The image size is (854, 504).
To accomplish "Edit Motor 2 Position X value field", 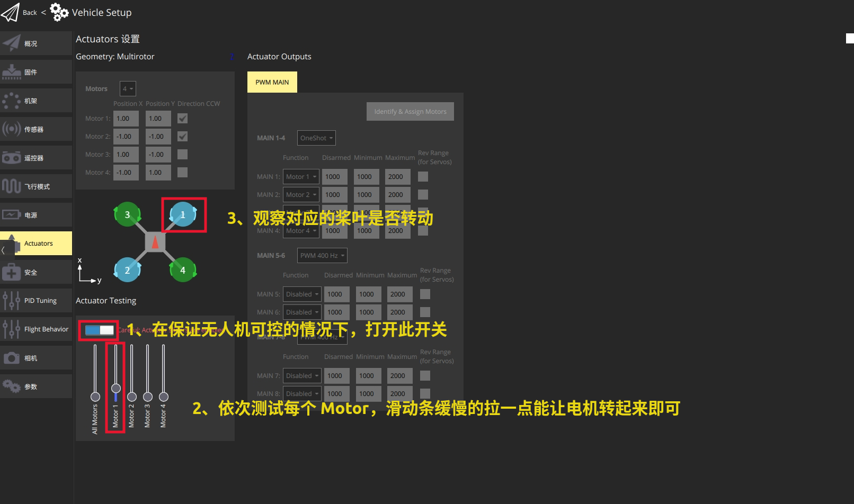I will pyautogui.click(x=126, y=136).
